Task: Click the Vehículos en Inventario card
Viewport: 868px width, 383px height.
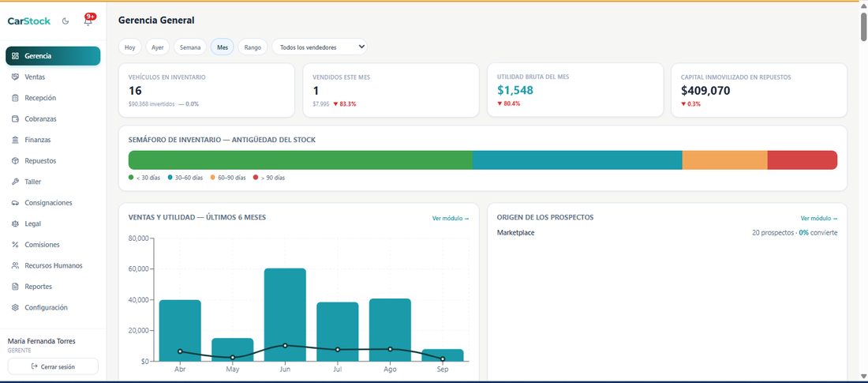Action: click(x=207, y=90)
